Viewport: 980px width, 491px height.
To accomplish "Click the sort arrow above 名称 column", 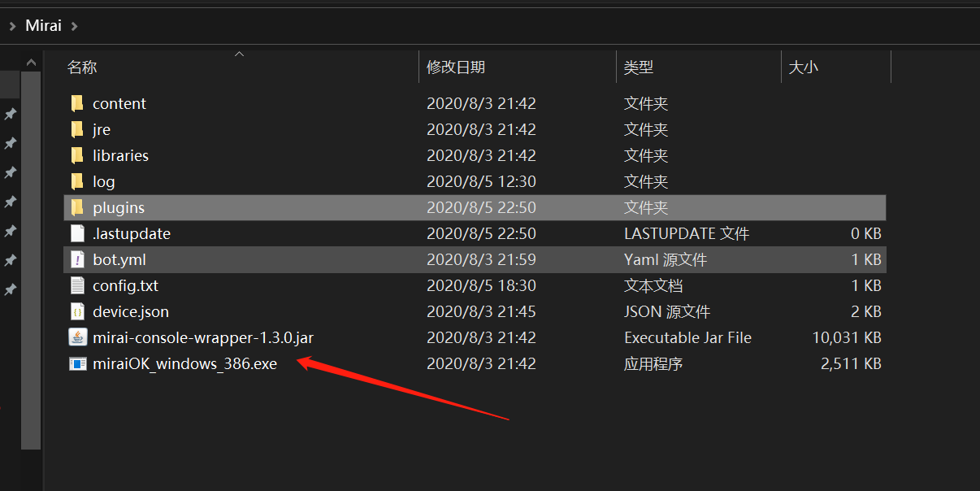I will click(239, 54).
